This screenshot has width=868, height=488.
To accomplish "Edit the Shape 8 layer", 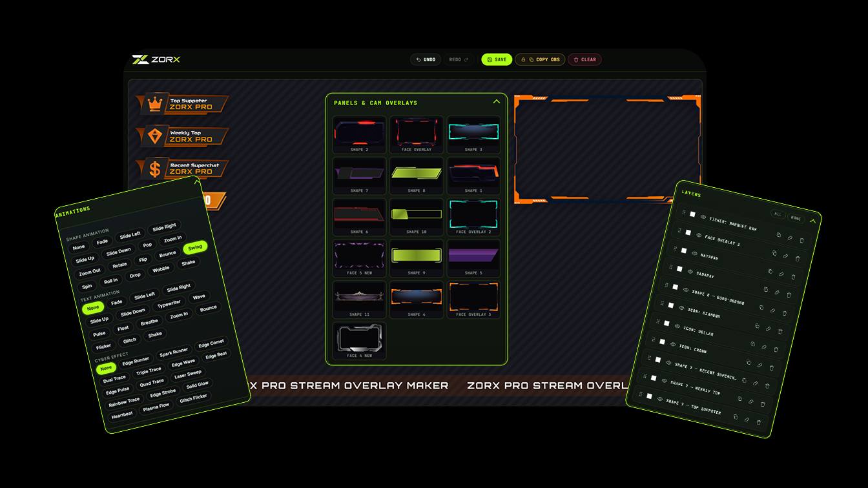I will tap(772, 310).
